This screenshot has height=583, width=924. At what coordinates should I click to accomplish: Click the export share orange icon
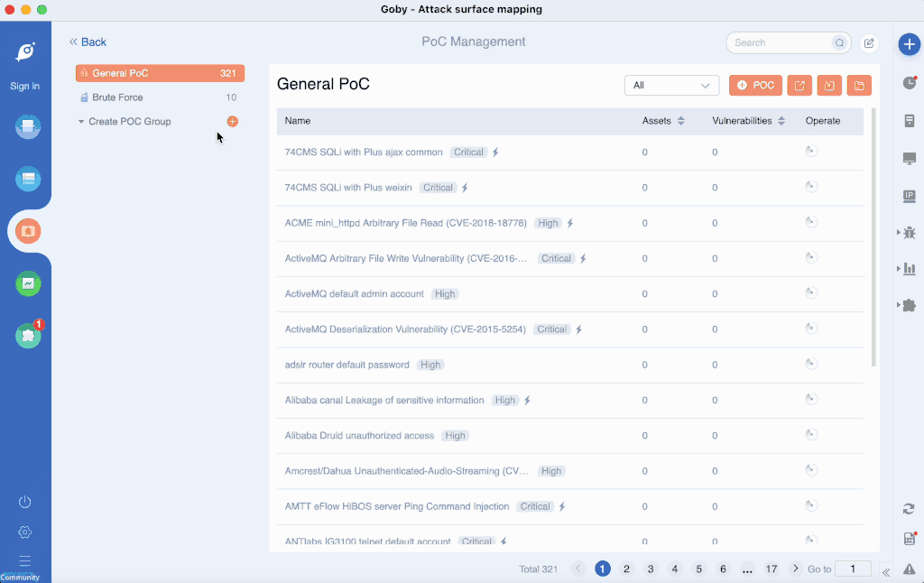[799, 86]
